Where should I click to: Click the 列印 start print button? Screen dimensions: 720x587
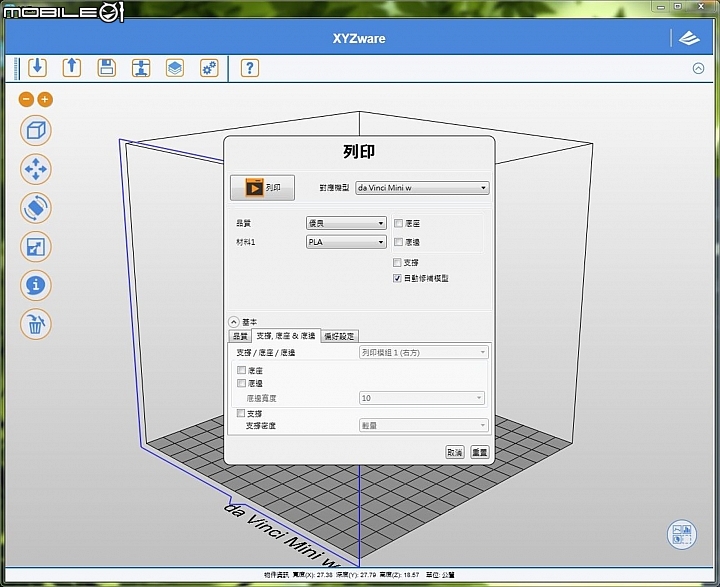[x=262, y=187]
